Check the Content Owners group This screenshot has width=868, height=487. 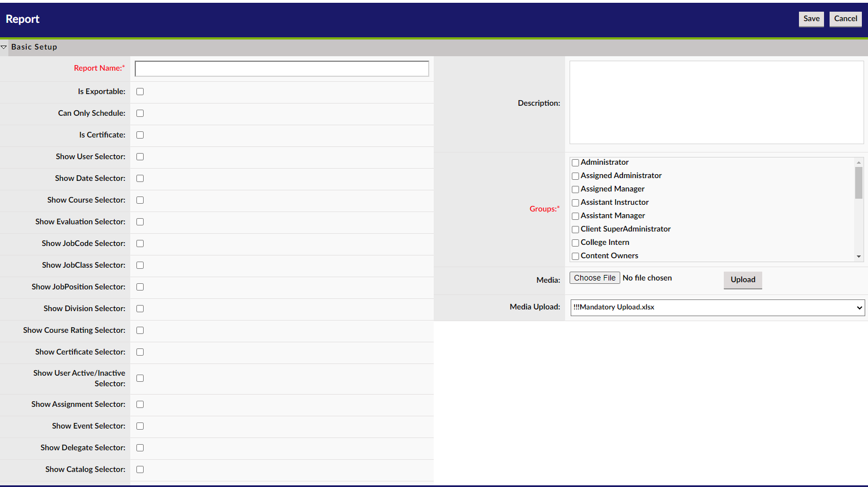(576, 257)
